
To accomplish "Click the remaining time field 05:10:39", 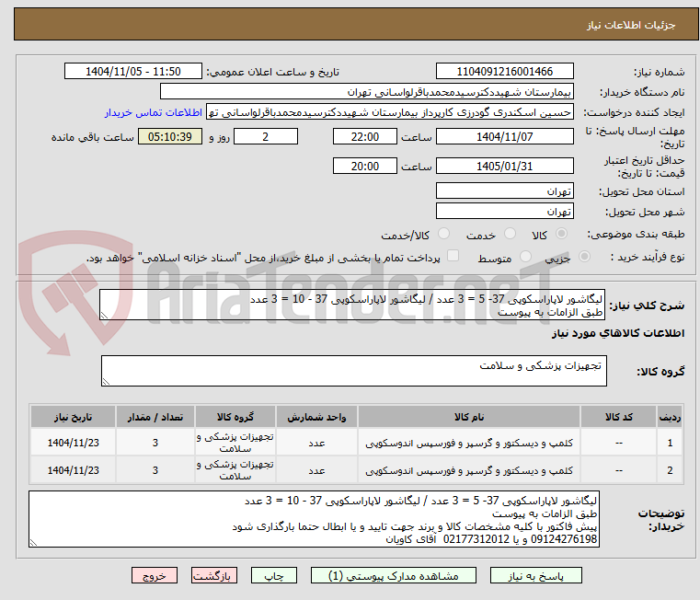I will 170,137.
